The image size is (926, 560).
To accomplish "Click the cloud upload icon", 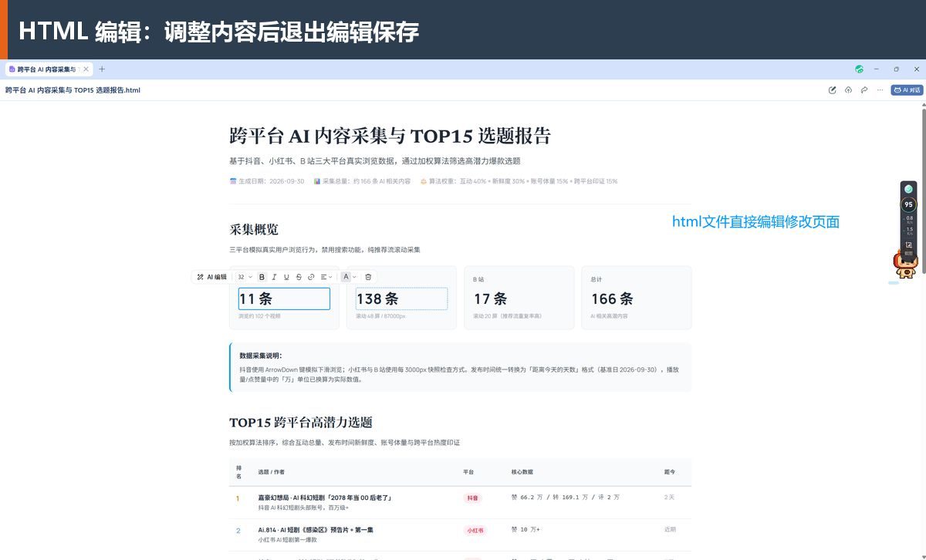I will click(848, 90).
